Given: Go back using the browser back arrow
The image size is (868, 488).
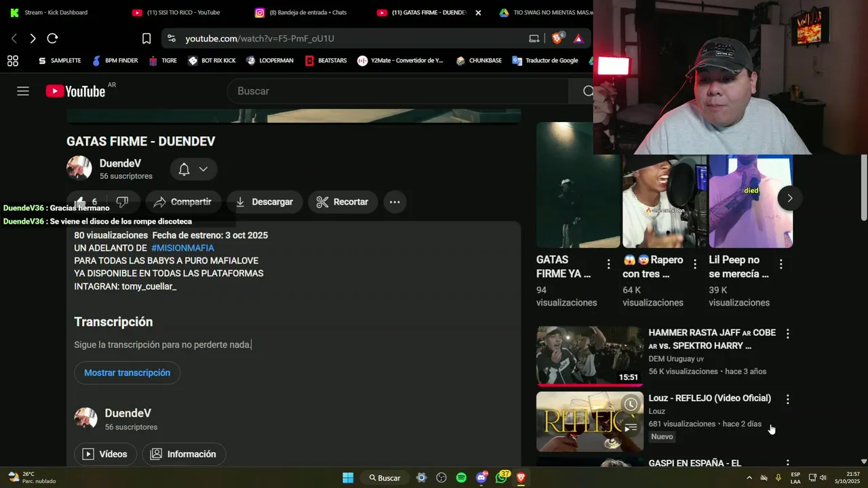Looking at the screenshot, I should 14,39.
